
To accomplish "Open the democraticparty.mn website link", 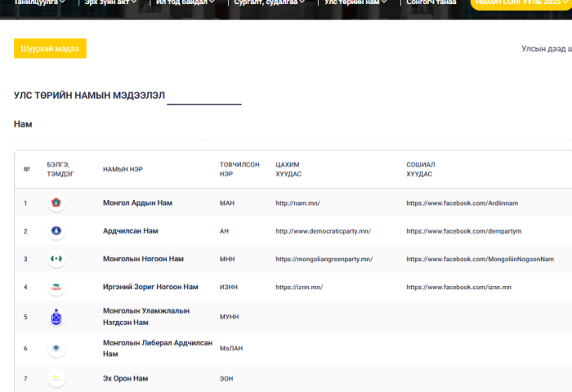I will point(323,231).
